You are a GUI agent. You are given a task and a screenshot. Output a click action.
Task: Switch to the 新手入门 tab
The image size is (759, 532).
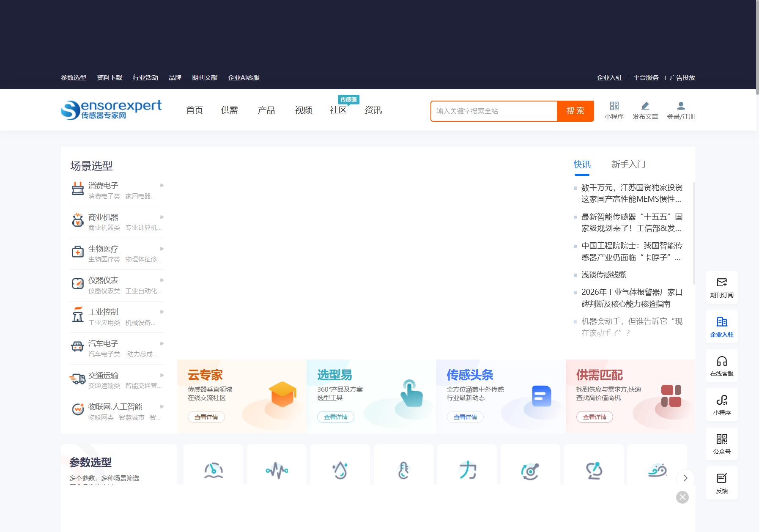628,165
